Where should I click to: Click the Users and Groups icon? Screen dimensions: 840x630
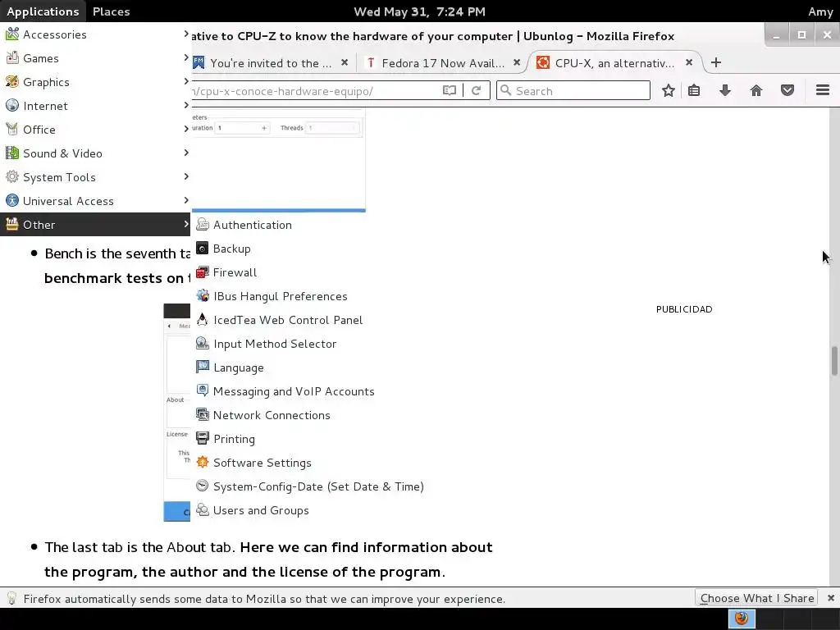click(x=203, y=509)
